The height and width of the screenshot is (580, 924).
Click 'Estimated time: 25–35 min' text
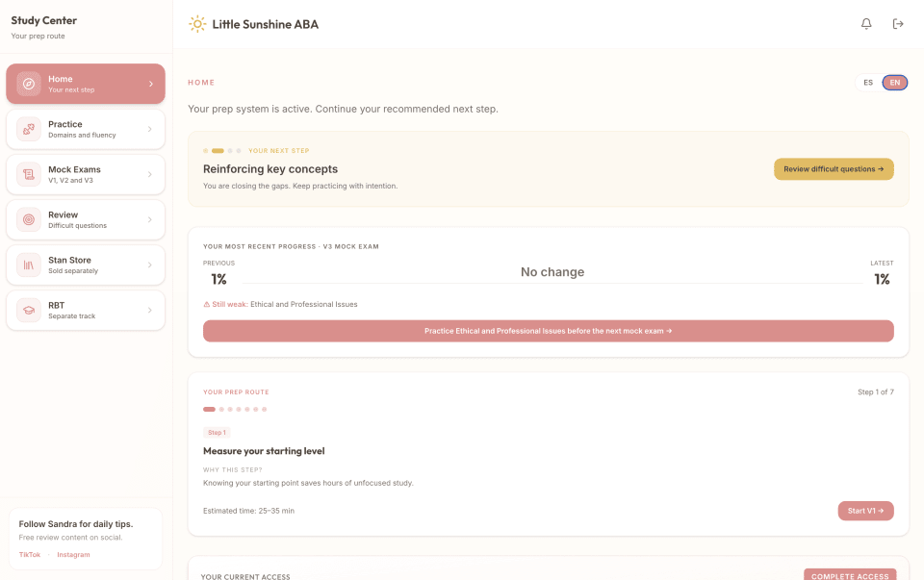click(x=248, y=511)
